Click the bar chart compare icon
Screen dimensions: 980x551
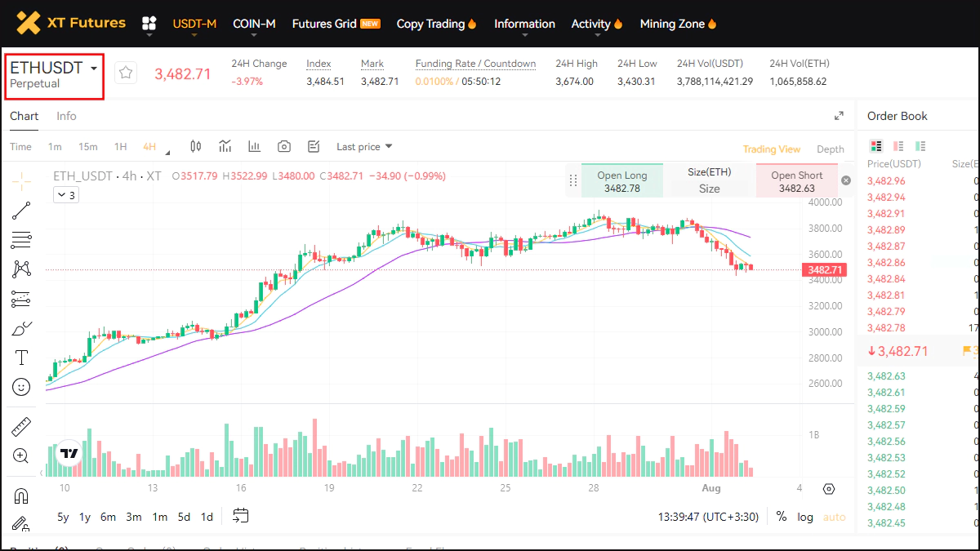pos(254,147)
